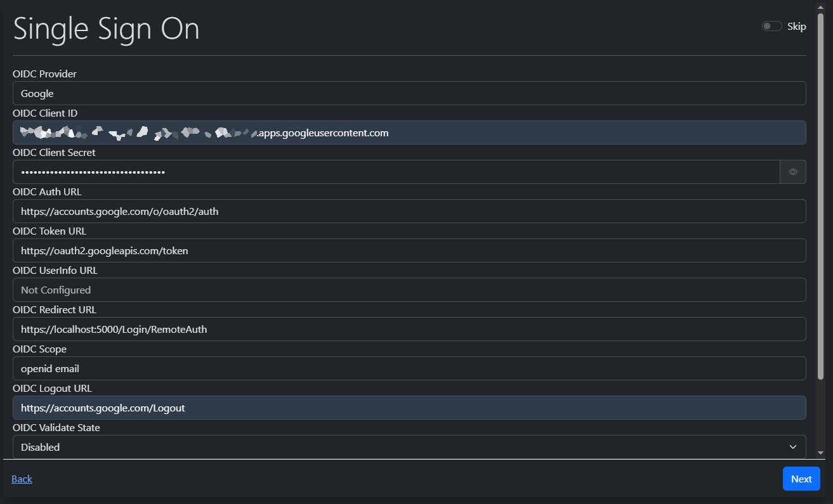Click the Single Sign On heading
833x504 pixels.
click(x=107, y=29)
